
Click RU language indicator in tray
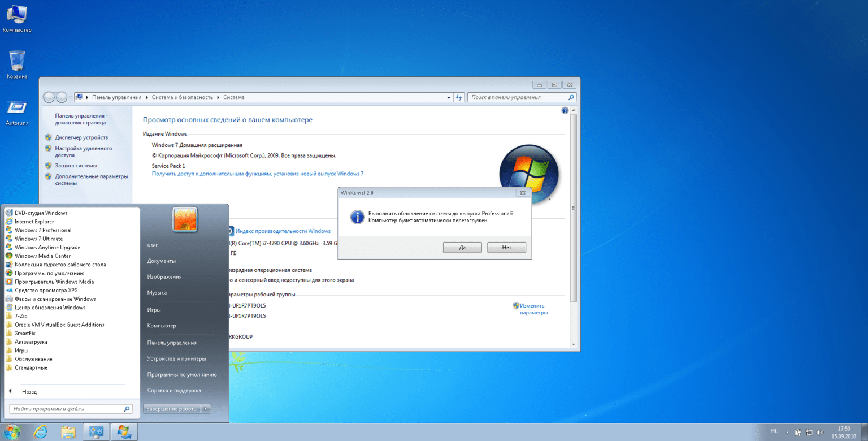[775, 431]
